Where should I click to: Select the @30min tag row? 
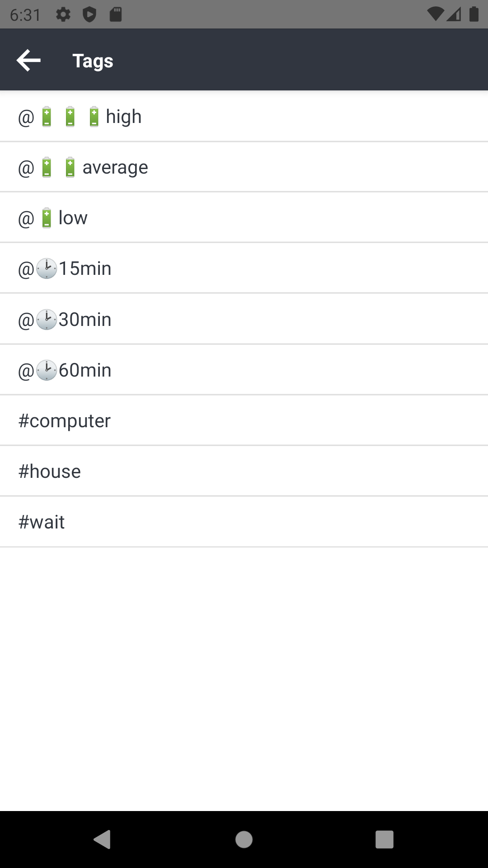[65, 319]
